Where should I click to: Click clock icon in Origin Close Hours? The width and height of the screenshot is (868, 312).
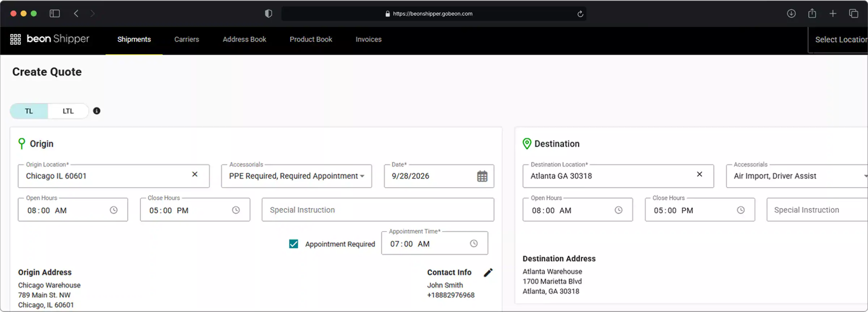click(236, 210)
